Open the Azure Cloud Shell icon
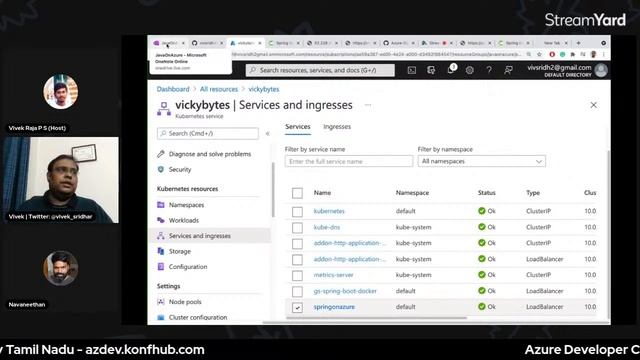The height and width of the screenshot is (360, 640). click(412, 70)
